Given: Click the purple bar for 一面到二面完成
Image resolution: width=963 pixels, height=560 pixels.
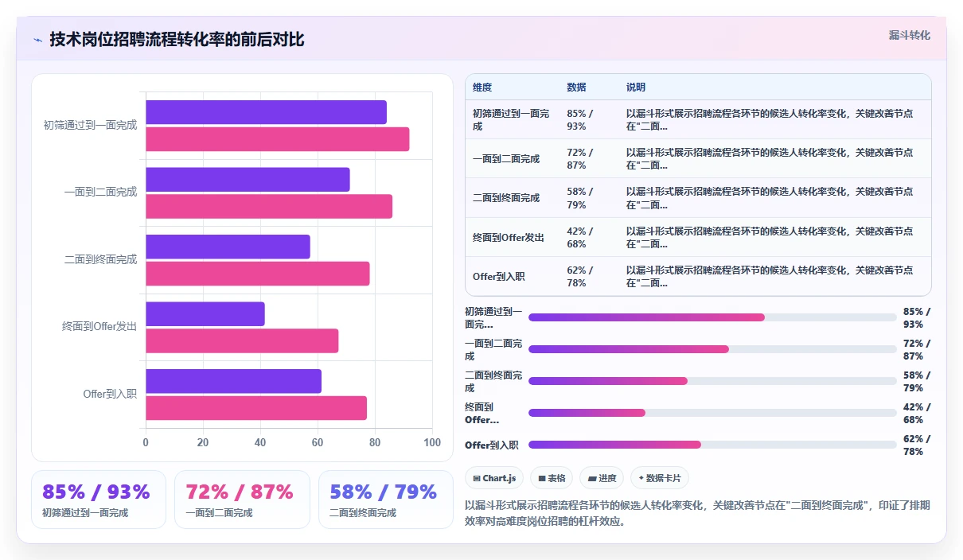Looking at the screenshot, I should tap(248, 180).
